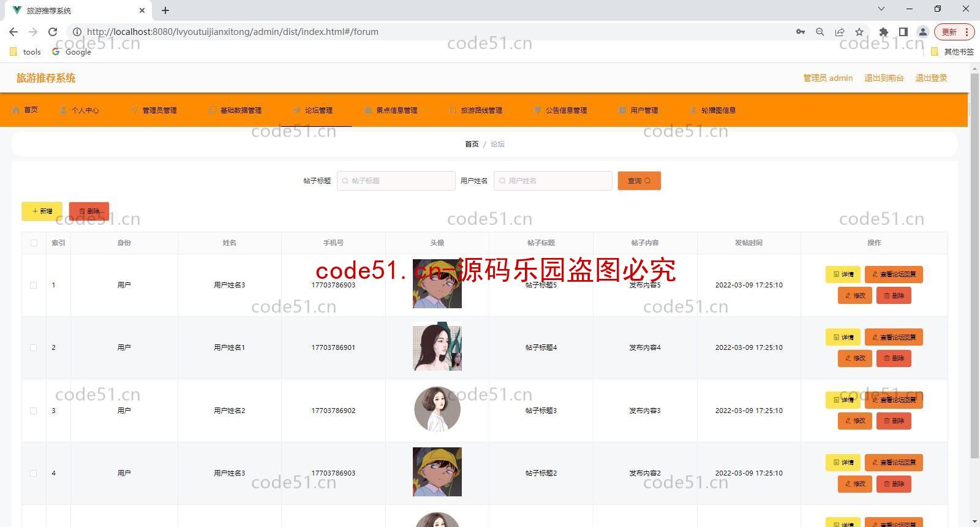Click 修改 for 帖子标题3
980x527 pixels.
(x=854, y=421)
